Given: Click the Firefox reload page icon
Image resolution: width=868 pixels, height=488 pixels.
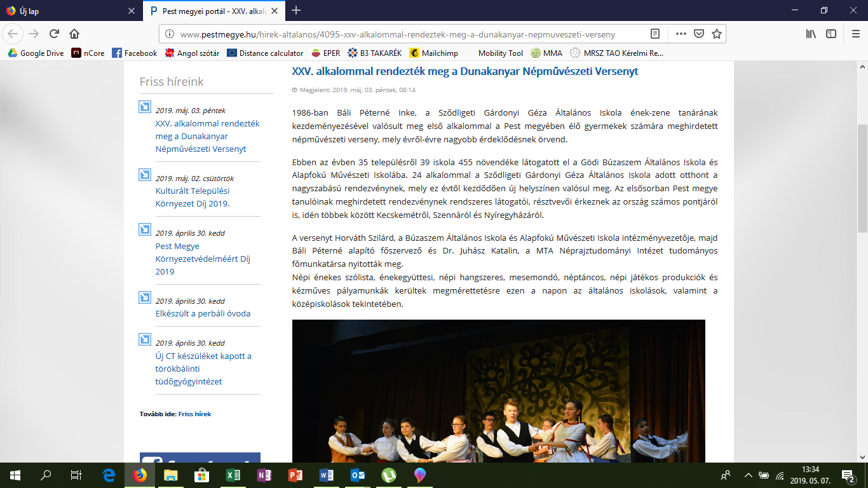Looking at the screenshot, I should [54, 34].
